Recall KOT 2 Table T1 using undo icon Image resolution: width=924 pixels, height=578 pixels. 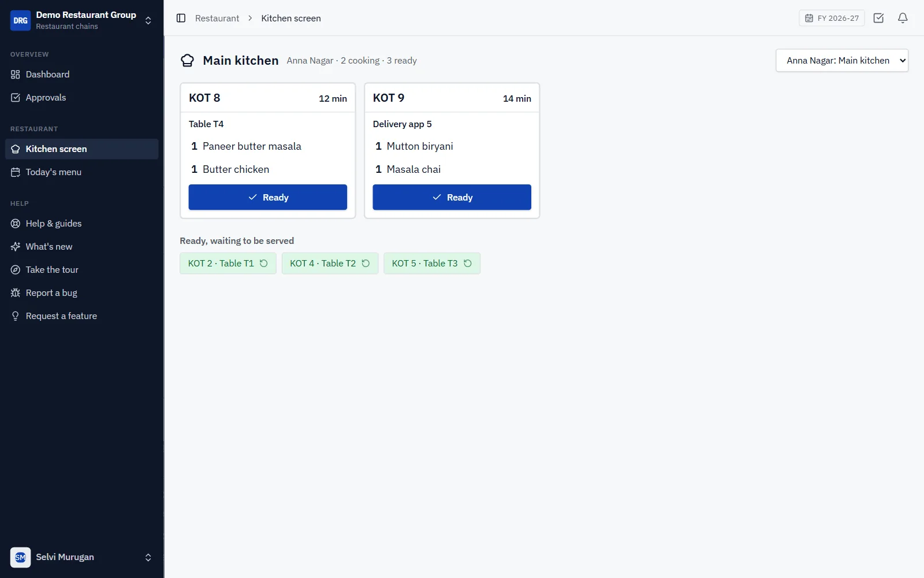(x=264, y=264)
